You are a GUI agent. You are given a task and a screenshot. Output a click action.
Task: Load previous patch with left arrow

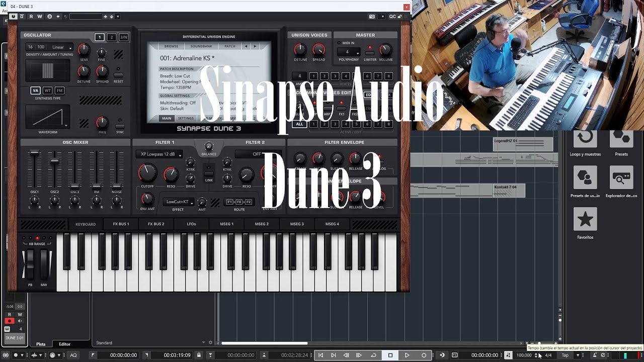pyautogui.click(x=246, y=46)
